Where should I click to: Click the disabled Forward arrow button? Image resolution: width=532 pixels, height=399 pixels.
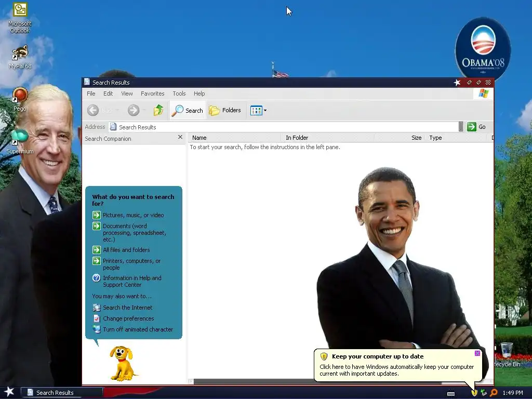click(x=134, y=110)
